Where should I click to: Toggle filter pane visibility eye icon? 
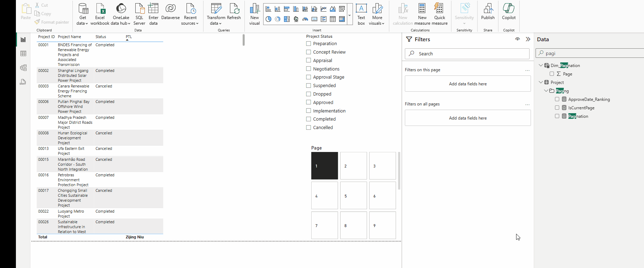[x=518, y=39]
